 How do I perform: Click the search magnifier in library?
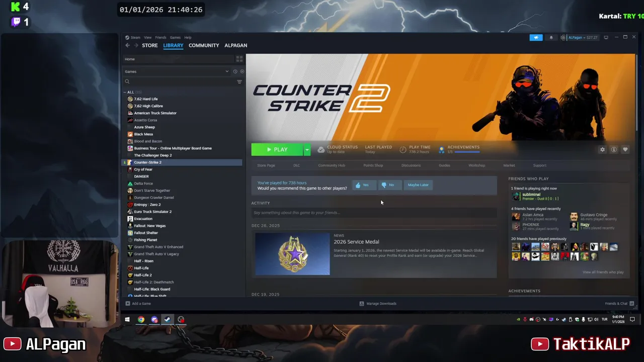[x=127, y=81]
